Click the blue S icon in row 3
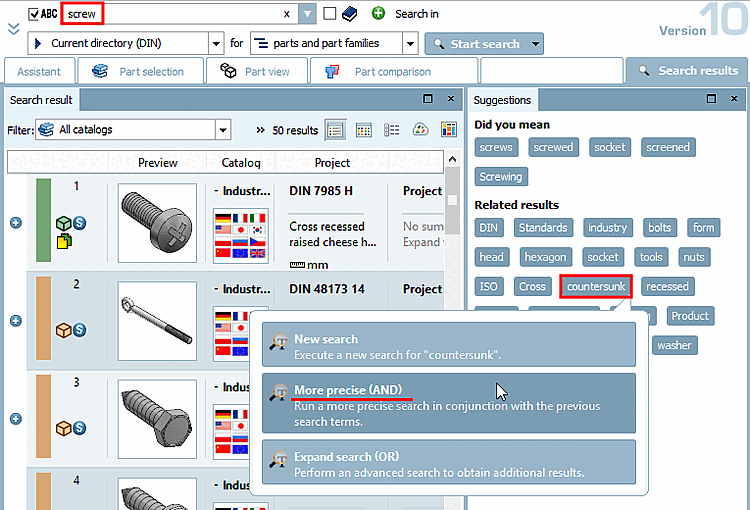 tap(79, 428)
